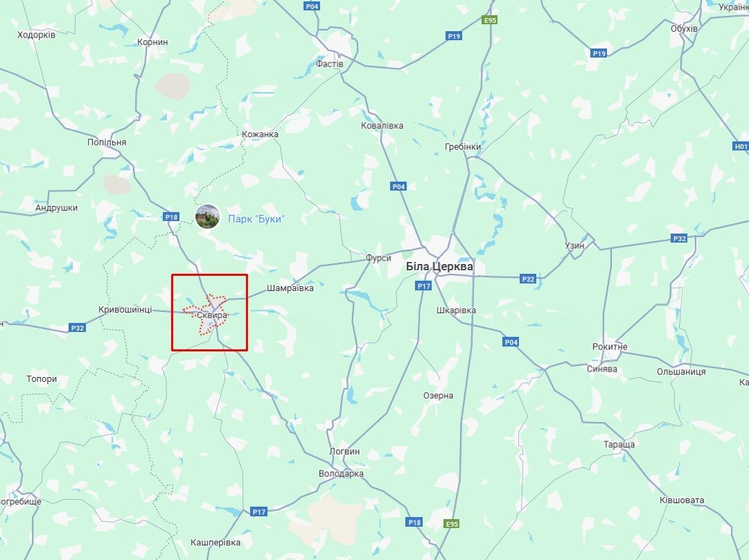Click the Узин town label

pyautogui.click(x=574, y=245)
